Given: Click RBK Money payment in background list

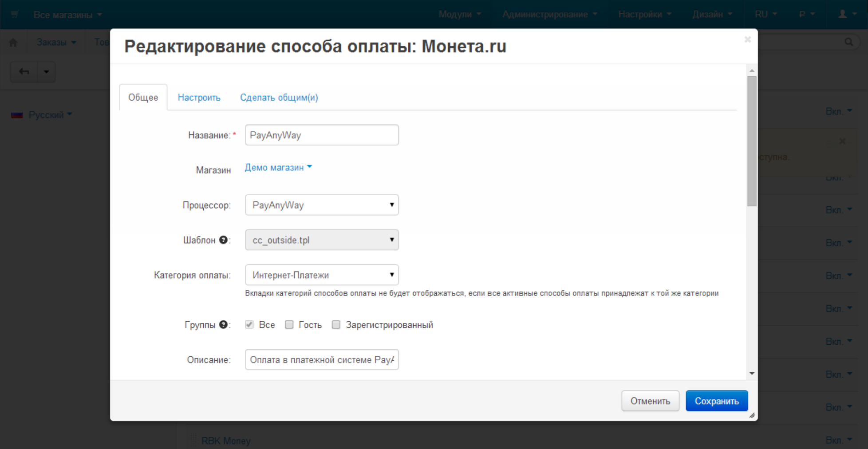Looking at the screenshot, I should 226,441.
